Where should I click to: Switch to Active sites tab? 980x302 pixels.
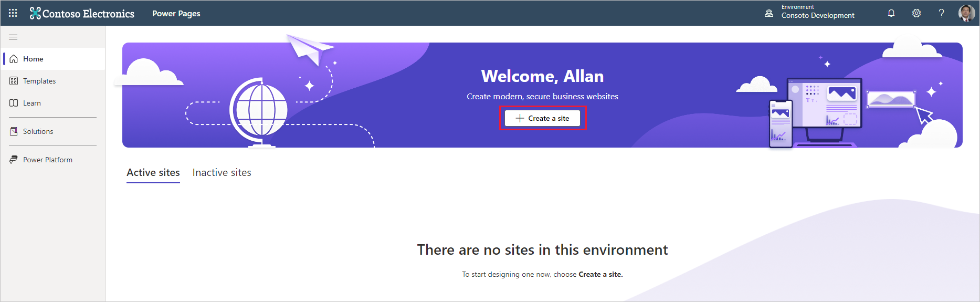coord(153,173)
